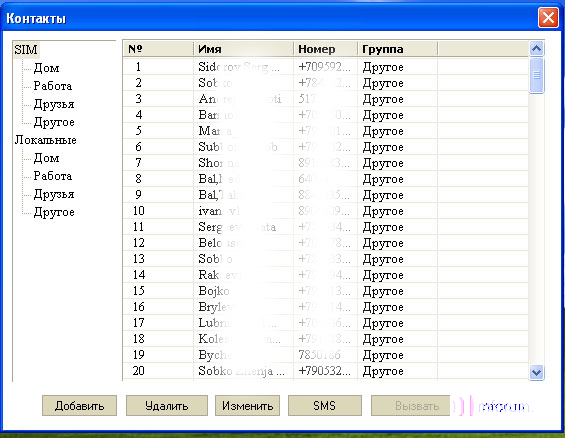
Task: Select Дом under SIM
Action: pos(46,68)
